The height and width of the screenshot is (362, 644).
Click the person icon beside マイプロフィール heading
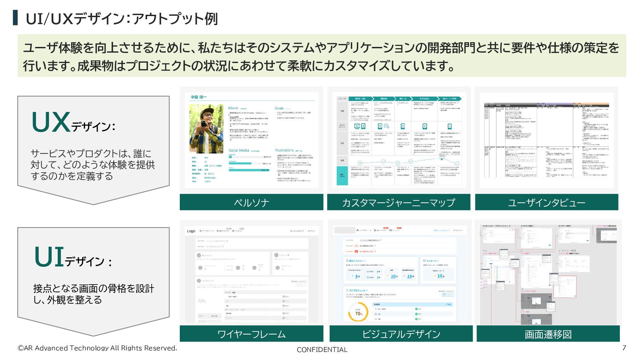(347, 290)
